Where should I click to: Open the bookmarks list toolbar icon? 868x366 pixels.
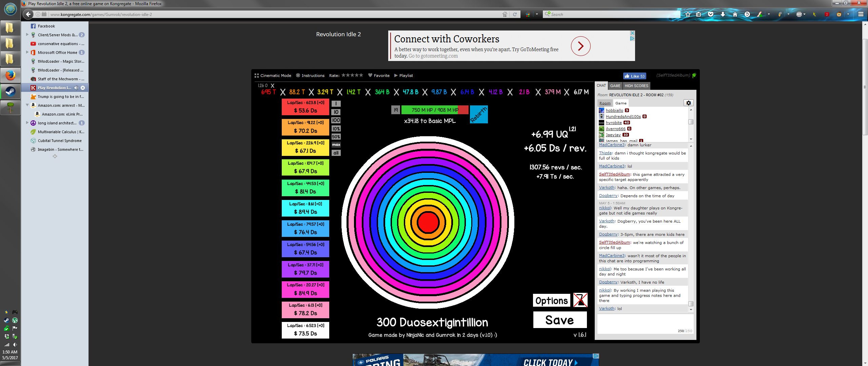698,14
